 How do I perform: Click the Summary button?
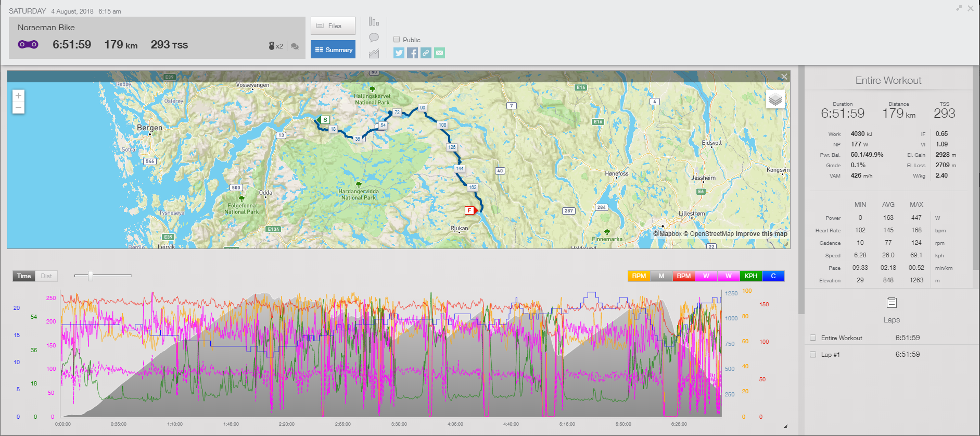tap(333, 49)
